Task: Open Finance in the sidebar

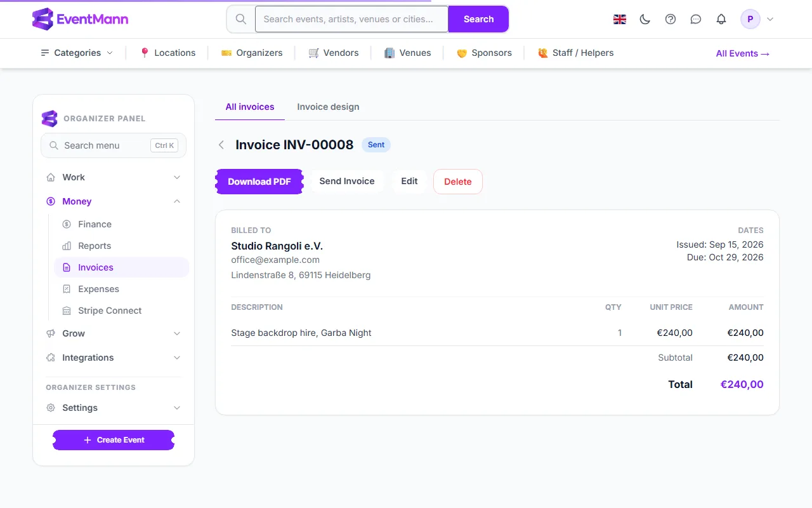Action: [x=121, y=224]
